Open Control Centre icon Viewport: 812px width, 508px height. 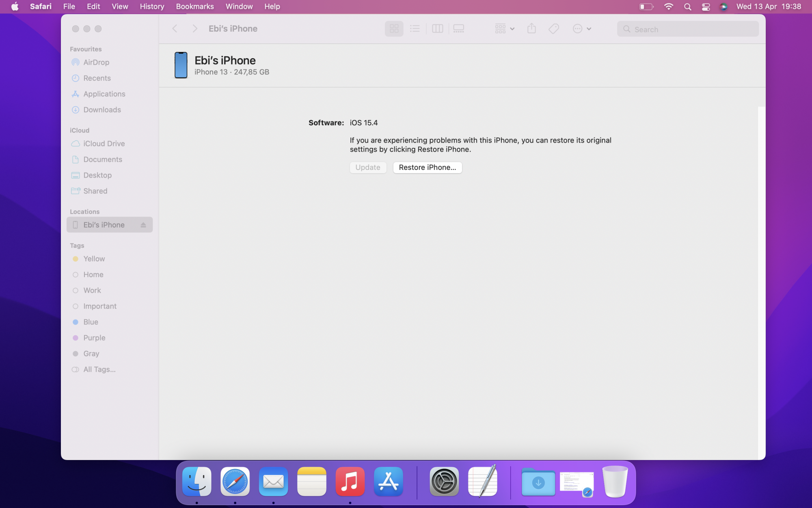pyautogui.click(x=706, y=7)
